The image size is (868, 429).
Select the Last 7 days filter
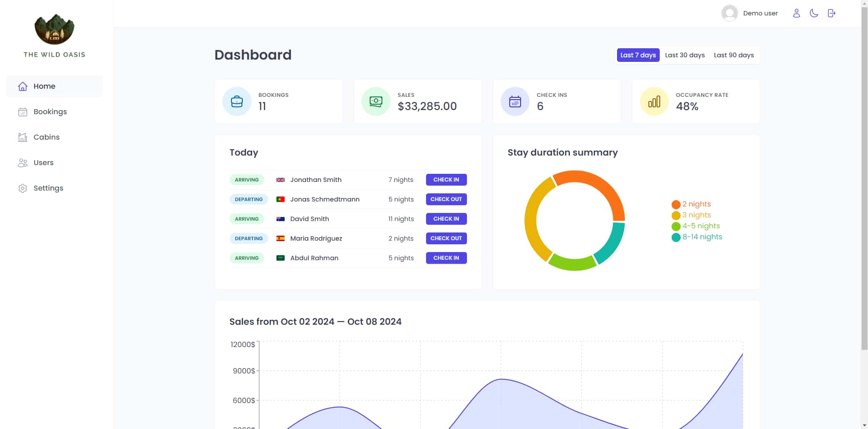pyautogui.click(x=638, y=55)
